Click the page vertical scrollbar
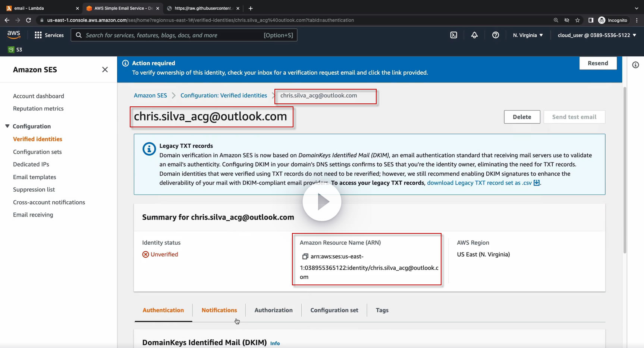 [x=625, y=171]
